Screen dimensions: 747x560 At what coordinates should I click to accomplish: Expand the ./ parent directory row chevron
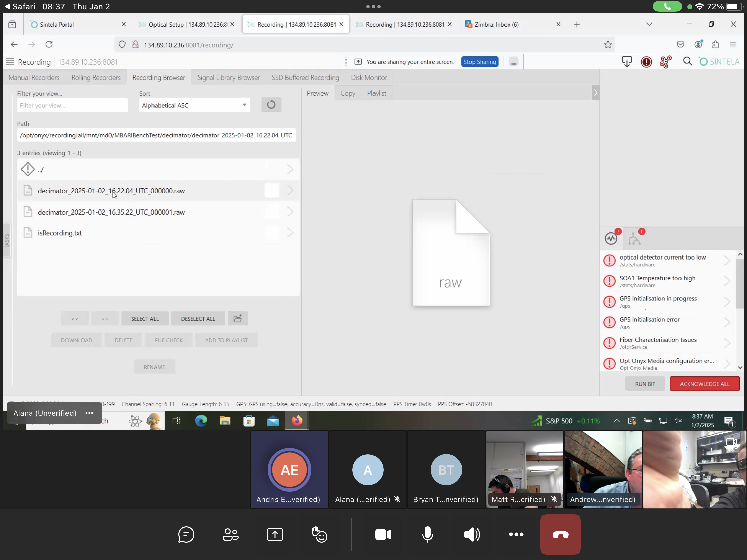(290, 169)
